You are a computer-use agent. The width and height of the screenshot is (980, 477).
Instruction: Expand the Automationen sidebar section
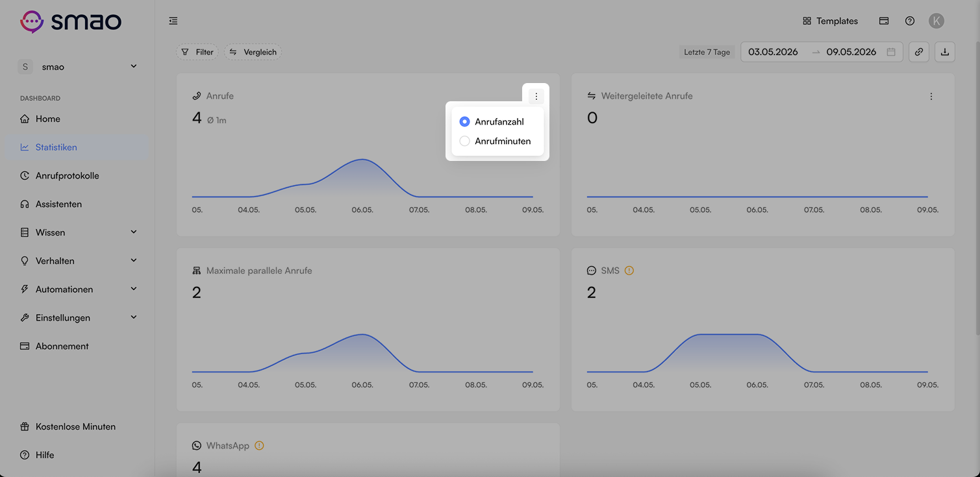point(79,289)
